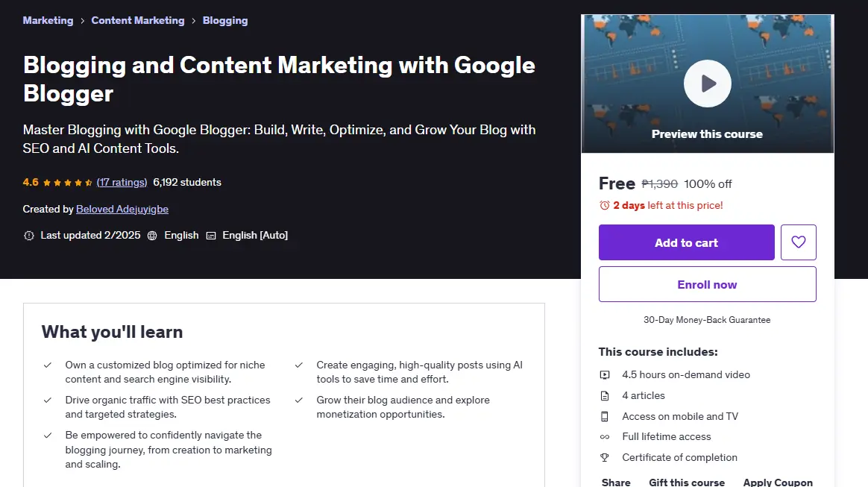Click checkmark beside 'Own a customized blog'
868x487 pixels.
[x=48, y=365]
